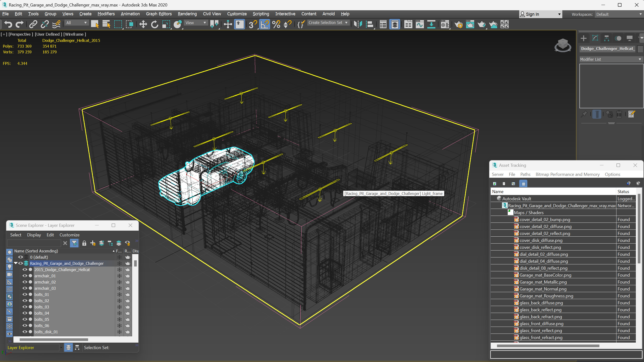
Task: Hide 2015_Dodge_Challenger_Hellcat using eye icon
Action: click(25, 270)
